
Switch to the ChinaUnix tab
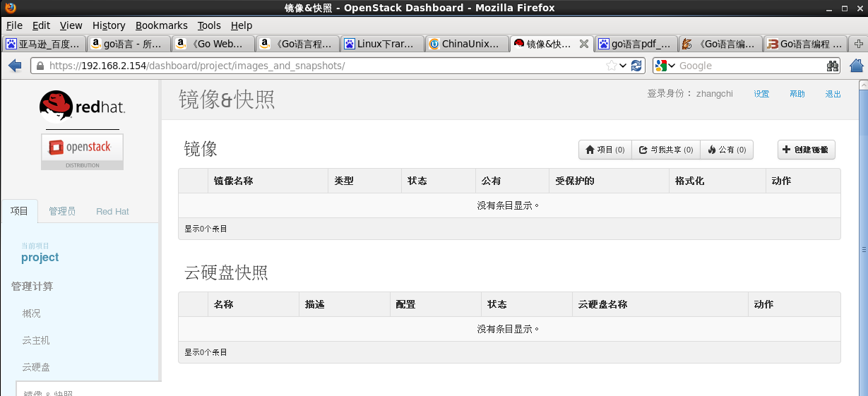[x=468, y=44]
